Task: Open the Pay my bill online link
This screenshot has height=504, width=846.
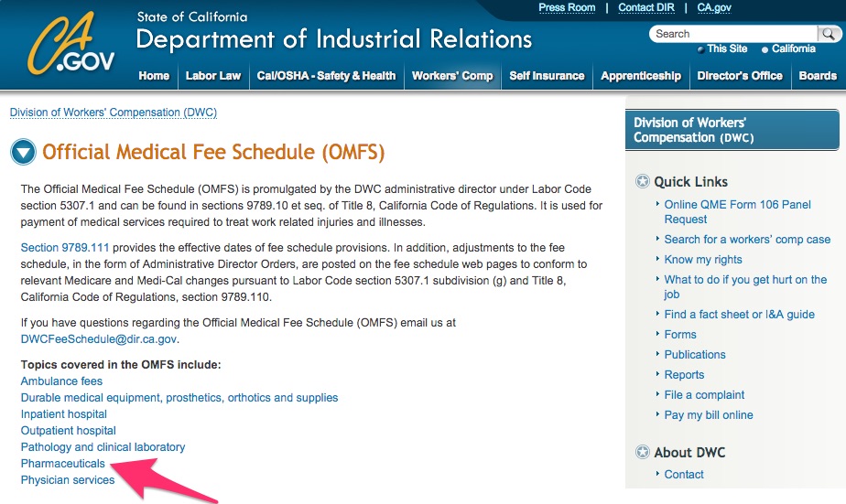Action: tap(709, 415)
